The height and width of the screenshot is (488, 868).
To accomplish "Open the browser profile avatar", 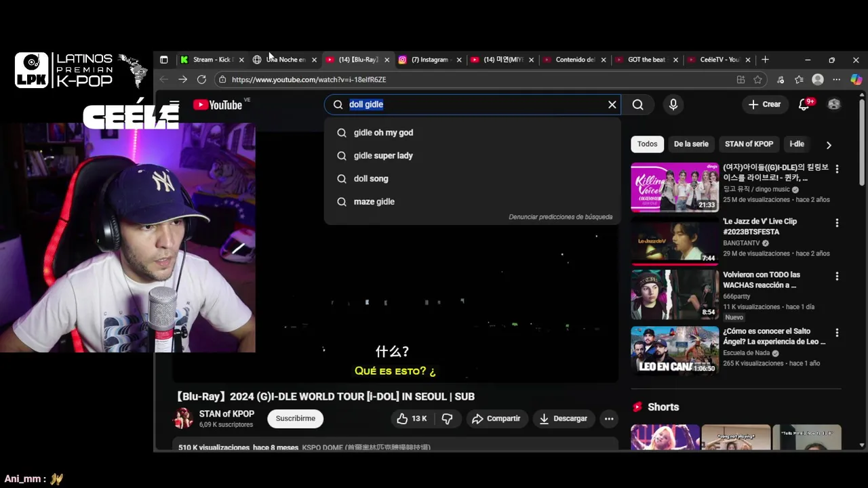I will pos(818,79).
